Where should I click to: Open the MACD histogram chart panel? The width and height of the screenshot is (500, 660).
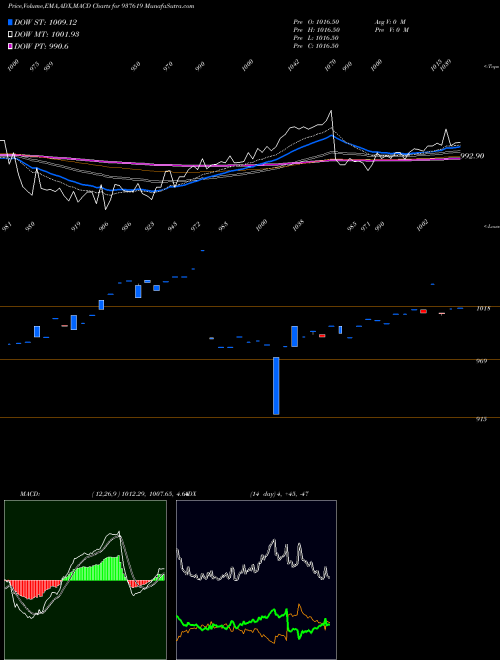(85, 580)
